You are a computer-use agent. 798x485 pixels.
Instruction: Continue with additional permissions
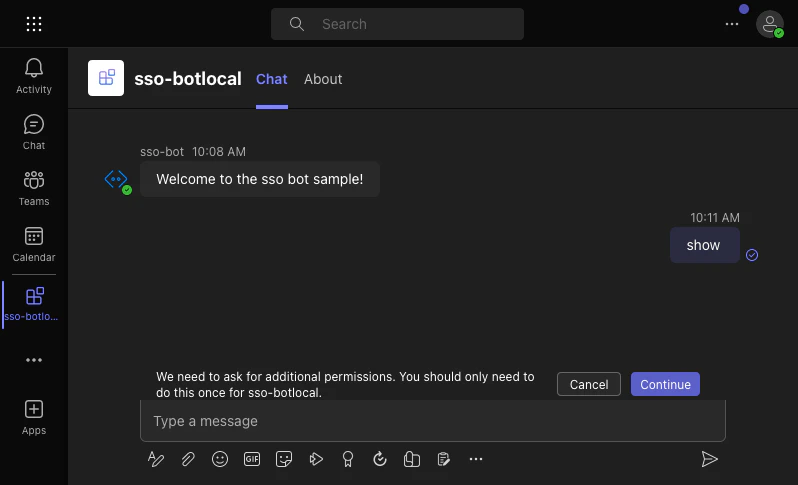tap(665, 384)
